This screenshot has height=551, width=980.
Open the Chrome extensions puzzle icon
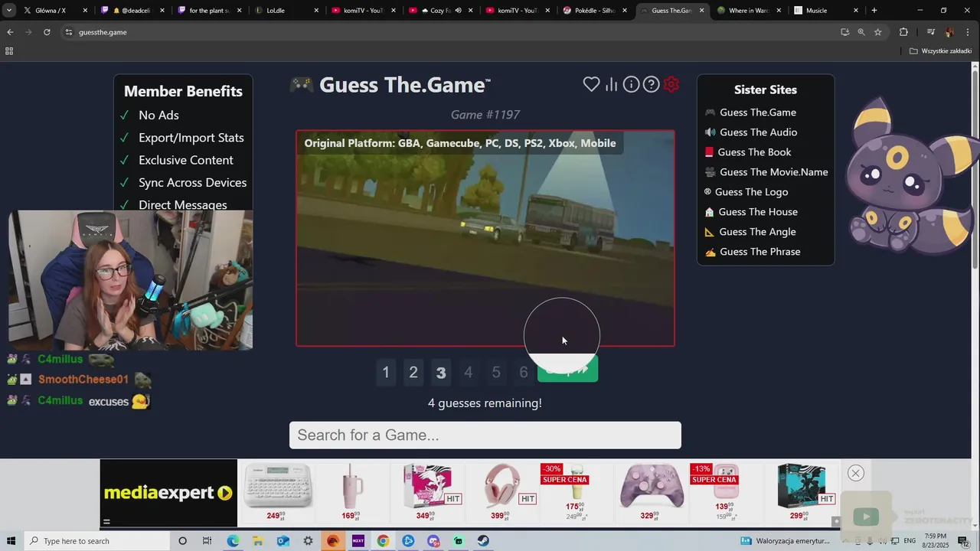903,32
